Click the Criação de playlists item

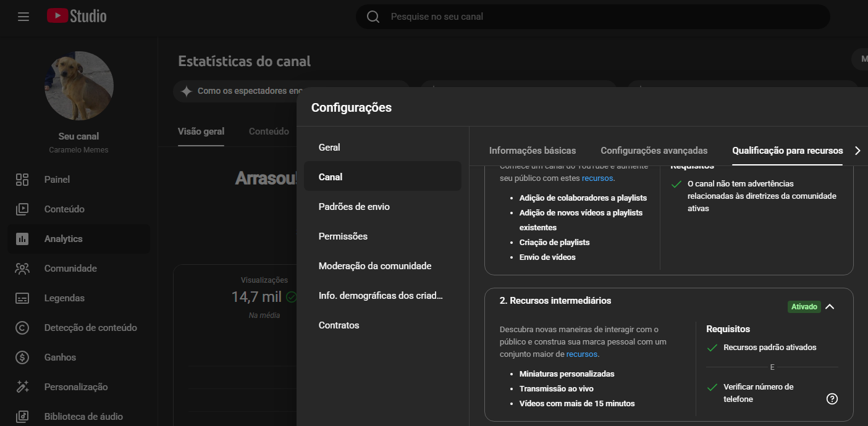[555, 243]
